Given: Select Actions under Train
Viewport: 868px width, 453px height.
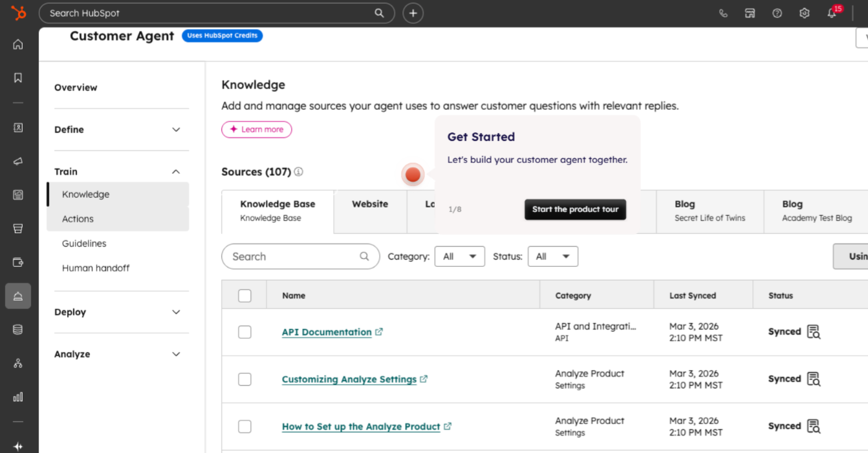Looking at the screenshot, I should click(x=118, y=219).
